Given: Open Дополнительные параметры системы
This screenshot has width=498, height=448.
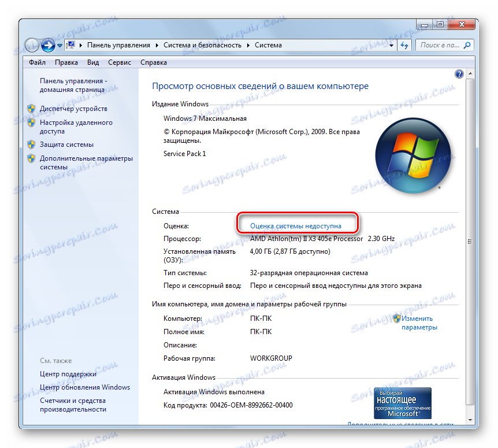Looking at the screenshot, I should point(86,162).
